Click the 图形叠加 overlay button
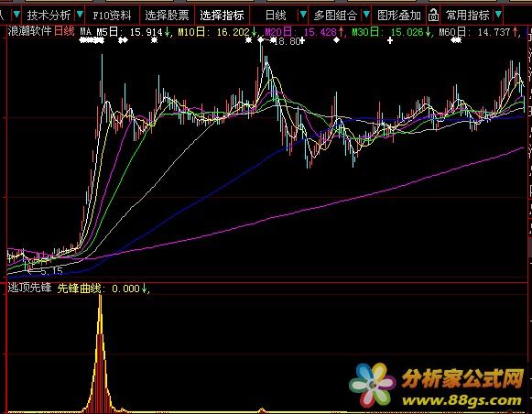Viewport: 532px width, 414px height. point(399,16)
